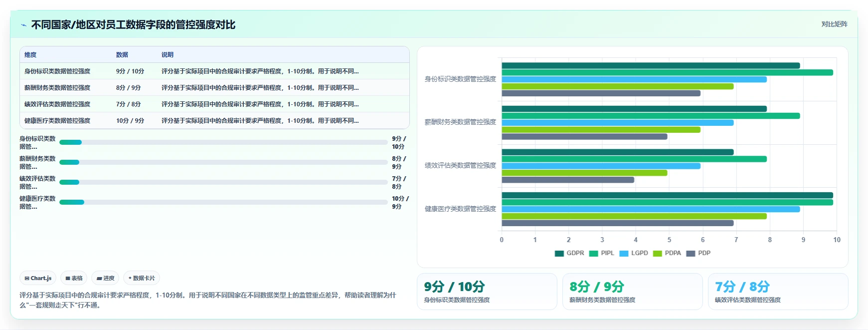Toggle LGPD series in chart legend
The width and height of the screenshot is (868, 330).
[634, 253]
